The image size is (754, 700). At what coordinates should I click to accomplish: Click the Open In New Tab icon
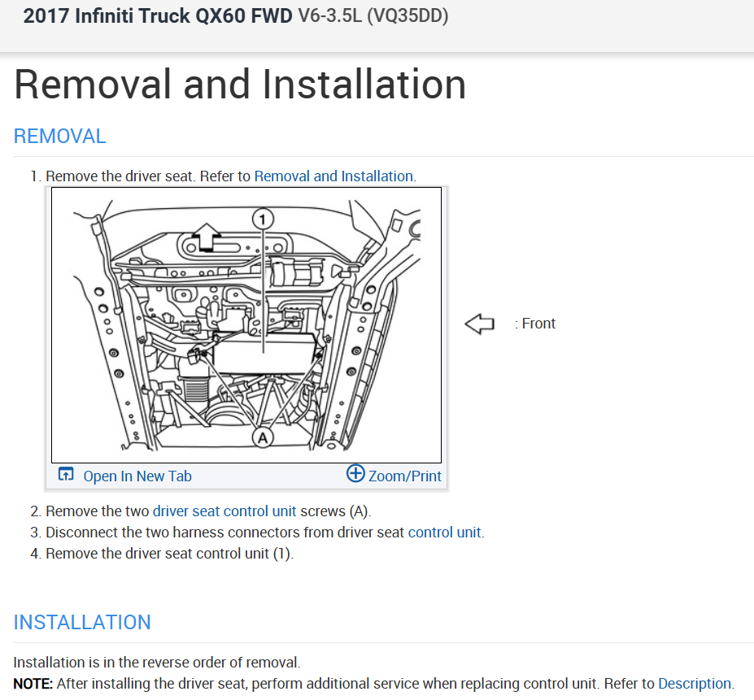point(66,474)
